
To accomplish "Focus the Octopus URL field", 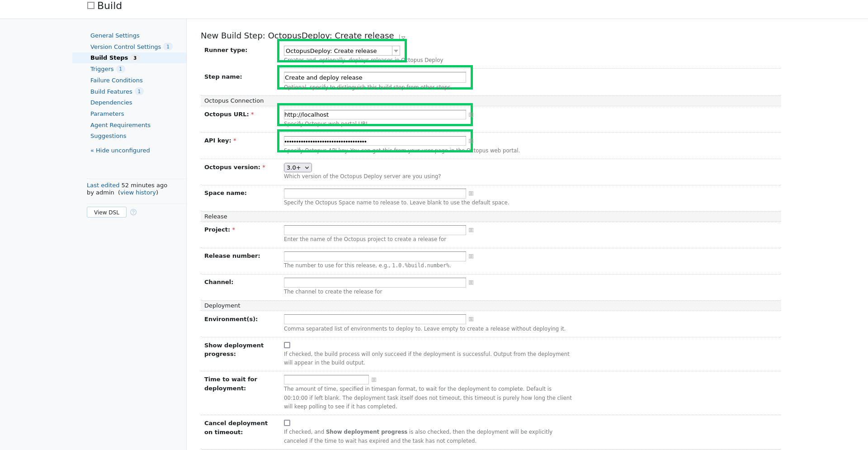I will tap(375, 114).
